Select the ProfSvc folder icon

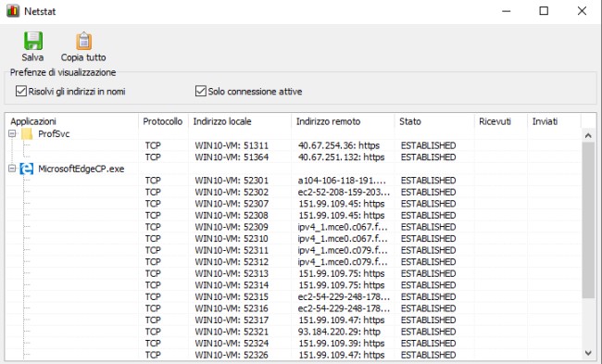(27, 133)
